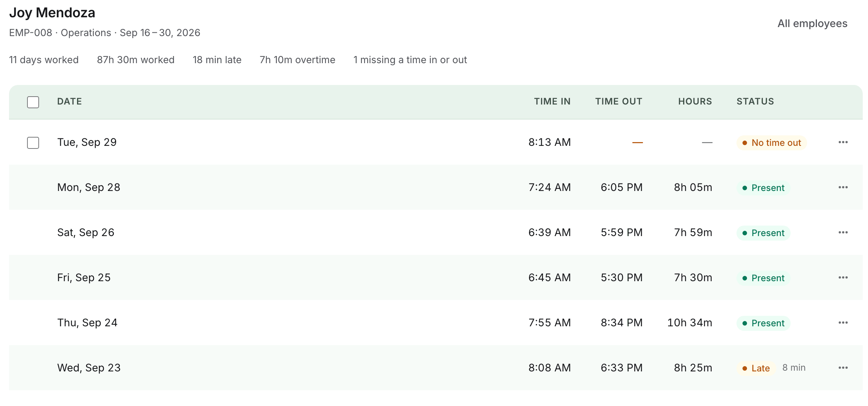This screenshot has width=868, height=406.
Task: Sort by the STATUS column header
Action: tap(755, 101)
